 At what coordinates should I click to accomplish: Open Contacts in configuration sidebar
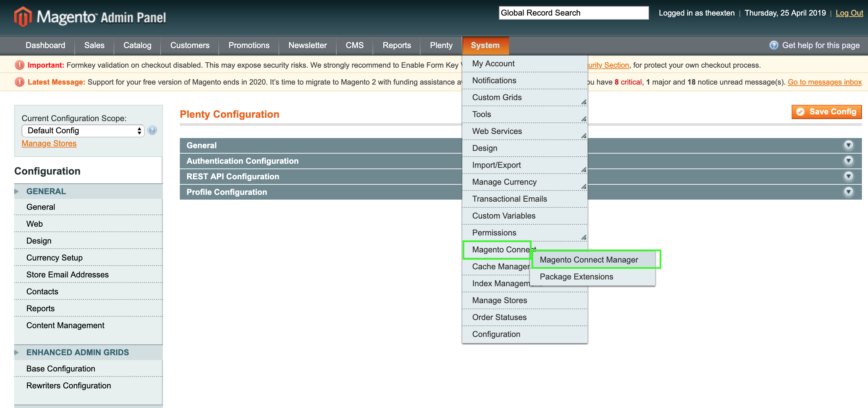[89, 292]
